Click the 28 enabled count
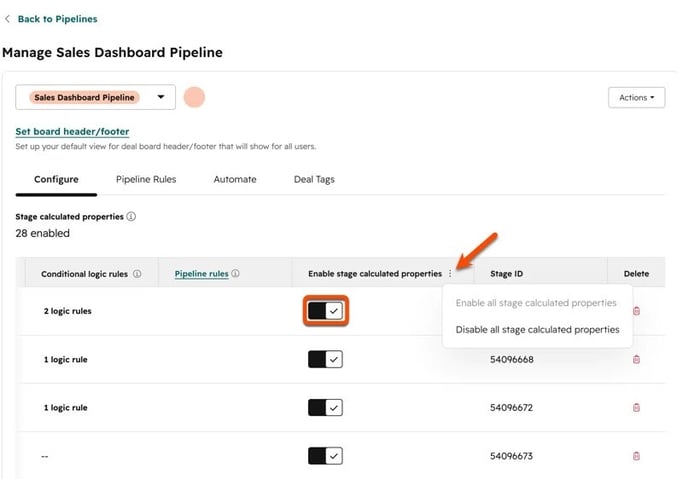Screen dimensions: 677x479 tap(42, 233)
